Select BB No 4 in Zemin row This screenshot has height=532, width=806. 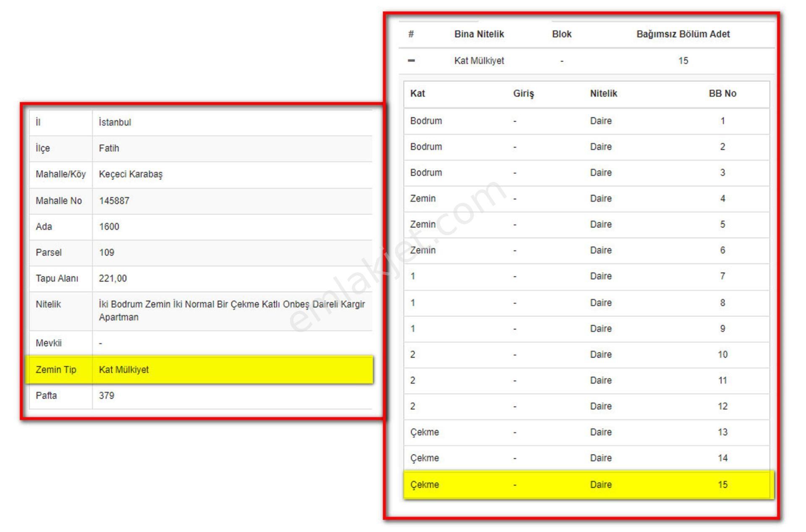point(722,199)
